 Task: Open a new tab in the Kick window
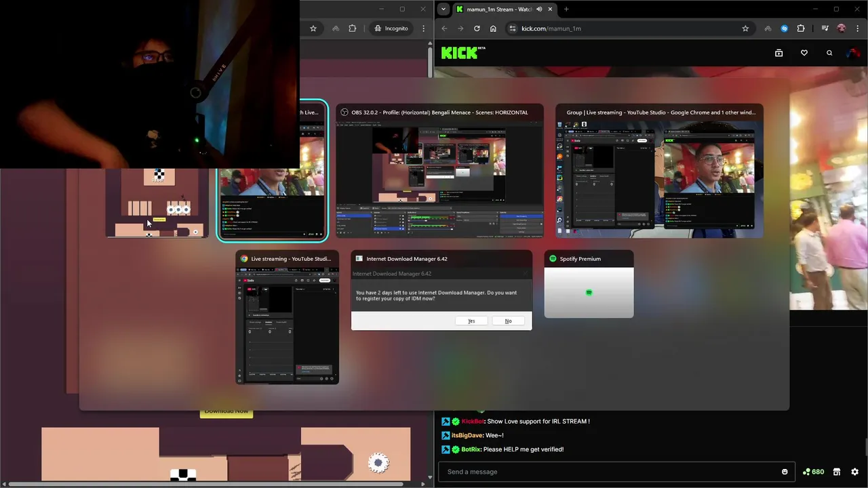566,9
